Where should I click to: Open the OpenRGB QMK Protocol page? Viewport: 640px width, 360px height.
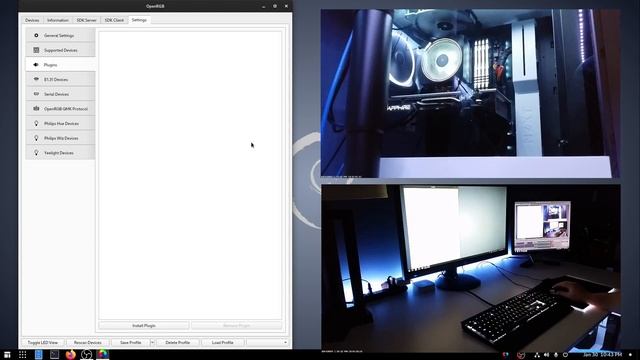pos(60,109)
